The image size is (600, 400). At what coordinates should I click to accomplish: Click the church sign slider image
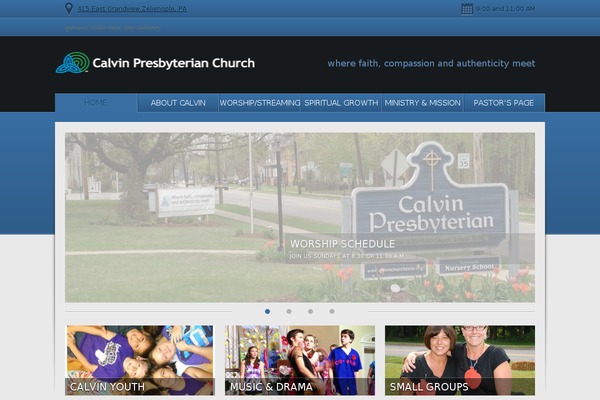300,217
